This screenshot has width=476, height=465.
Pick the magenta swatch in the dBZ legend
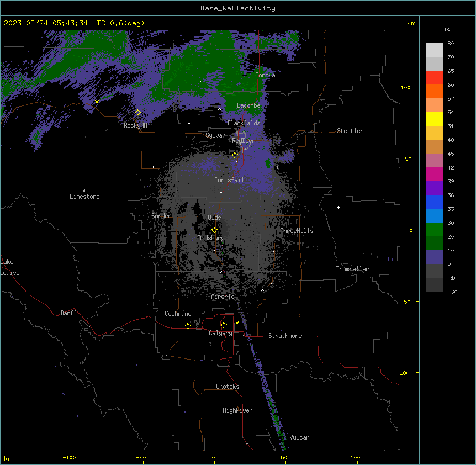[434, 174]
